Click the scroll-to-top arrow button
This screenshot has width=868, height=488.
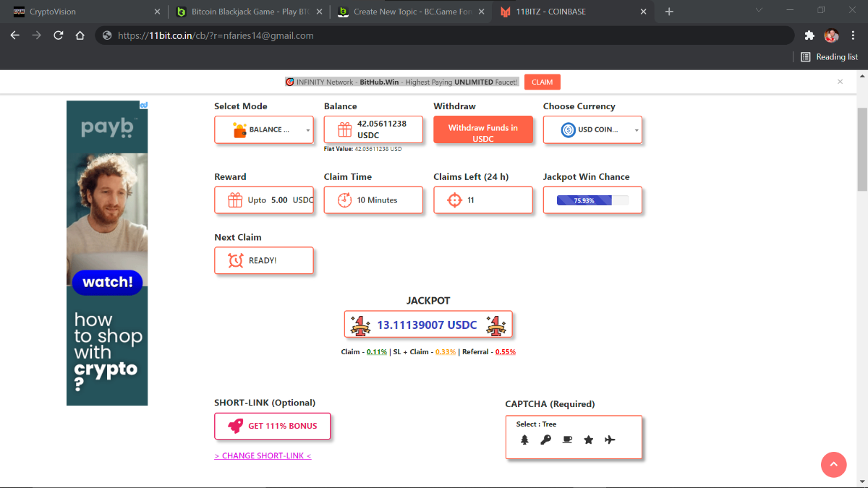tap(833, 465)
